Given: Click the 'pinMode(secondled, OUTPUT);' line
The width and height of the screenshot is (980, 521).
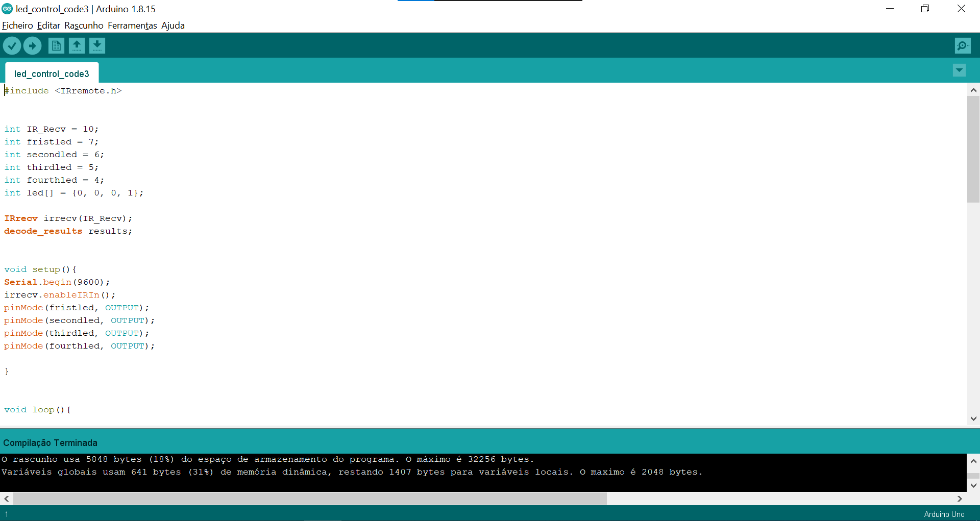Looking at the screenshot, I should point(80,320).
